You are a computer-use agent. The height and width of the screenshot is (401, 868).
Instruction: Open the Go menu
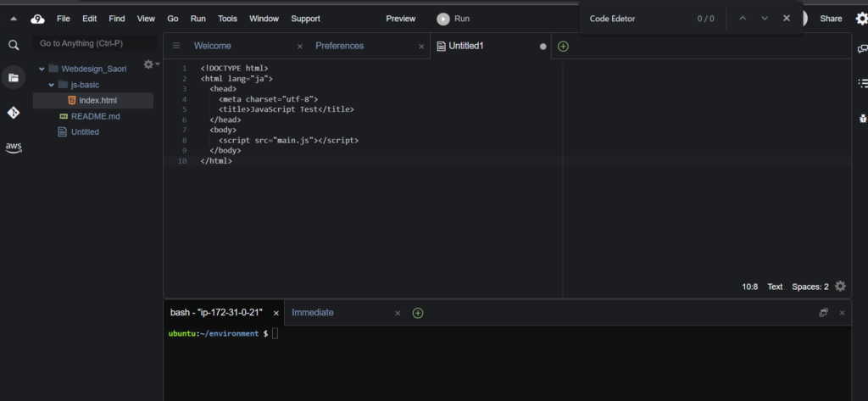(x=173, y=19)
